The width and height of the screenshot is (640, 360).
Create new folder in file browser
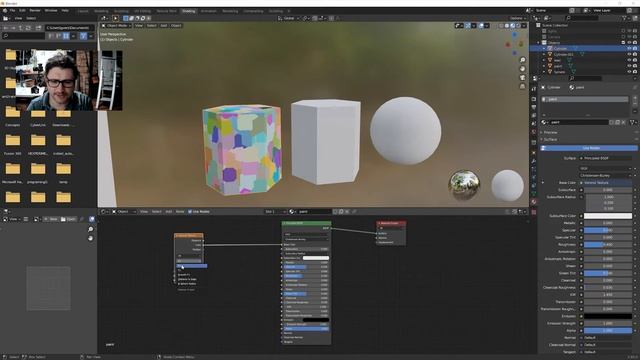point(38,28)
